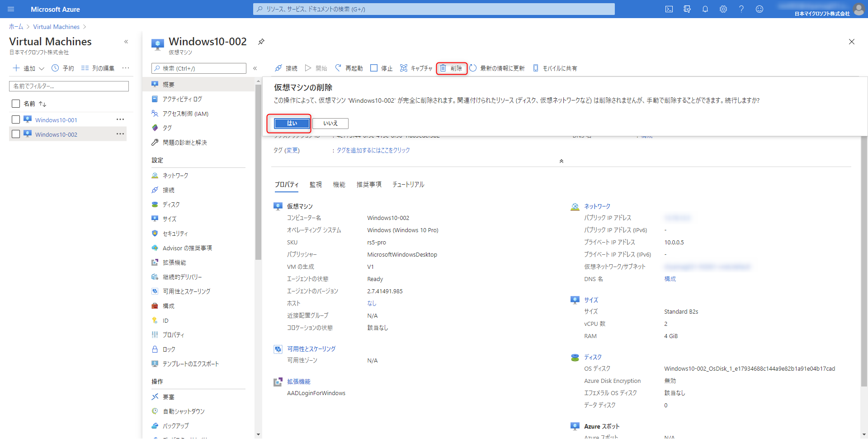Open more commands ellipsis beside 列の編集
868x439 pixels.
[x=126, y=68]
